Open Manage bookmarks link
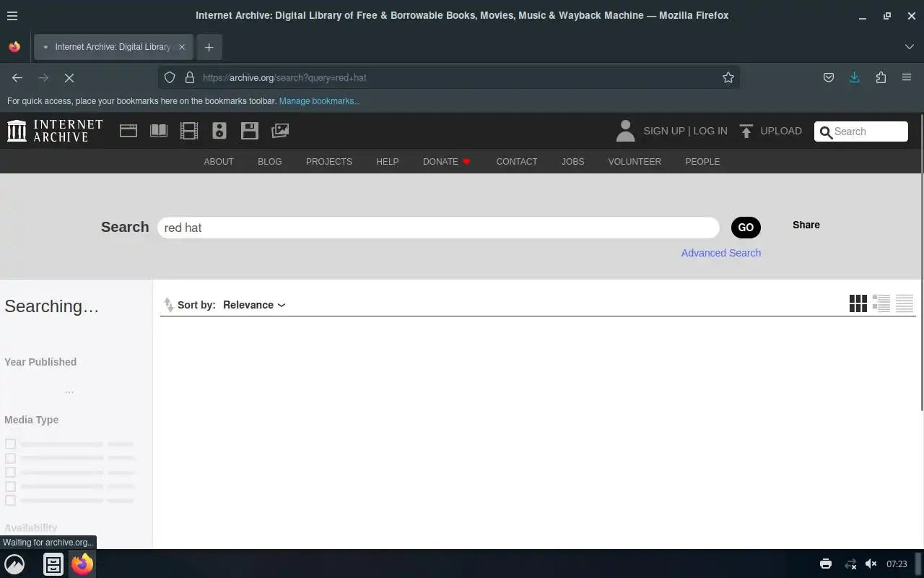Viewport: 924px width, 578px height. [319, 101]
